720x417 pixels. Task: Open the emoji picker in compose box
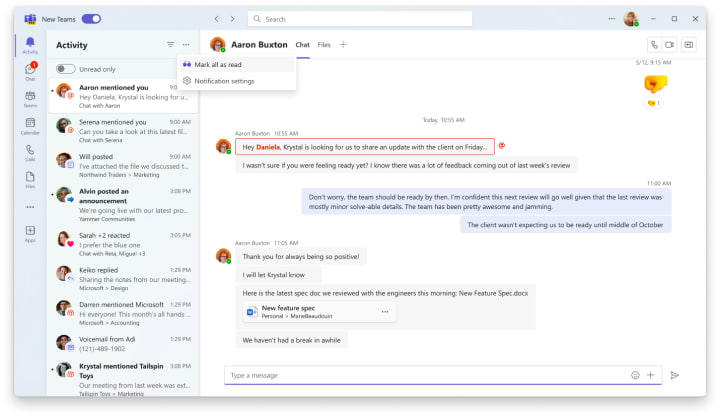[635, 375]
